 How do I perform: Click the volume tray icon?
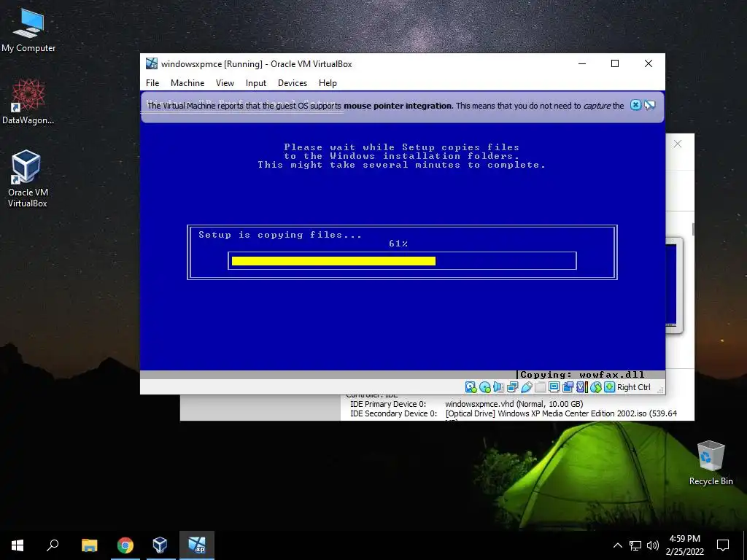653,545
